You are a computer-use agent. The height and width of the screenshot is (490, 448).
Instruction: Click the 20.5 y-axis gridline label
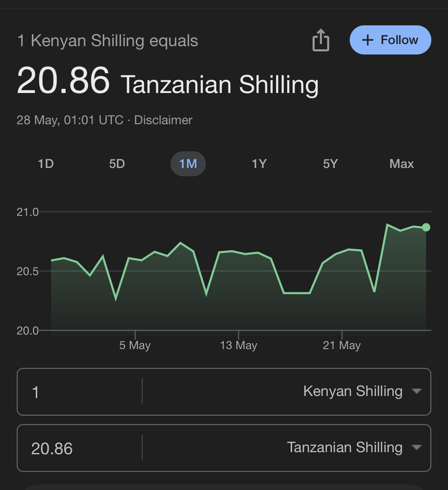pyautogui.click(x=27, y=271)
